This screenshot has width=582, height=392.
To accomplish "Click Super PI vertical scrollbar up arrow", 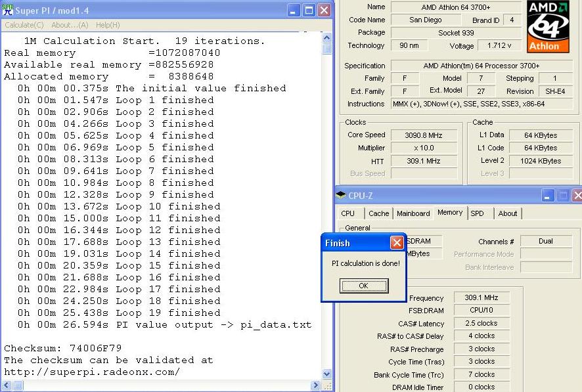I will point(327,37).
